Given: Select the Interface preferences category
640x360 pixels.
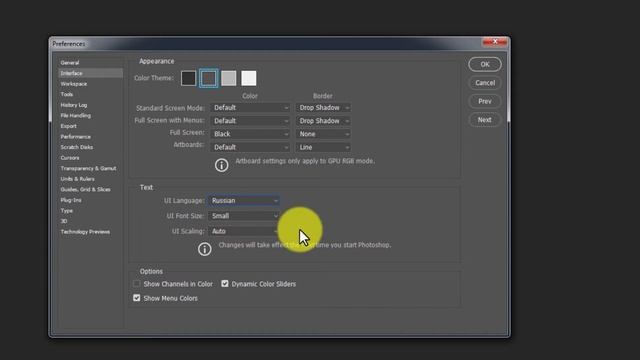Looking at the screenshot, I should pos(91,73).
